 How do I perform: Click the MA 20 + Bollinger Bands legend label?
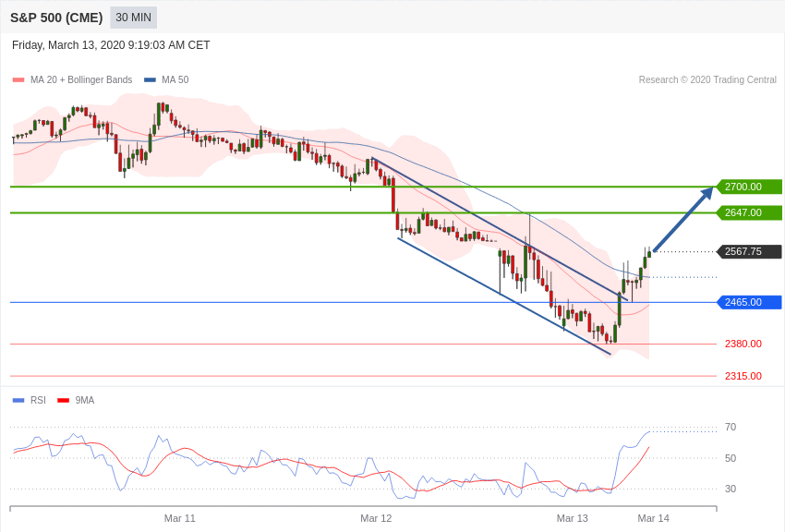point(81,79)
